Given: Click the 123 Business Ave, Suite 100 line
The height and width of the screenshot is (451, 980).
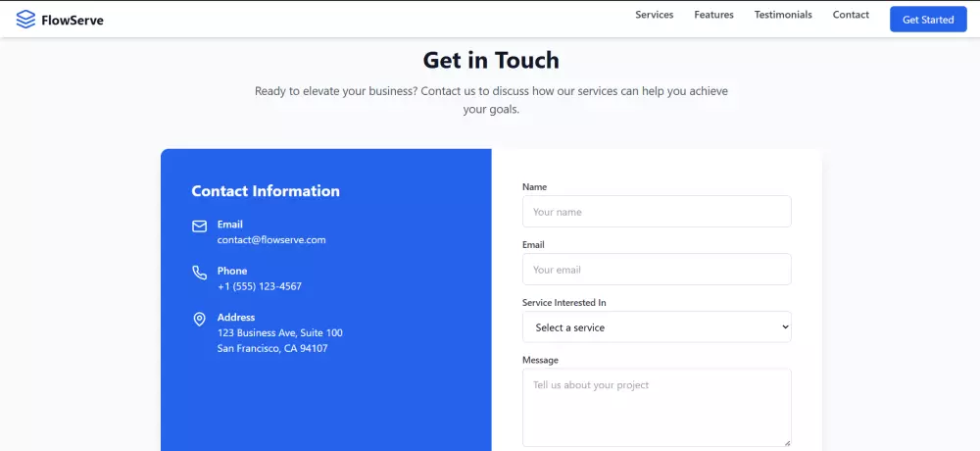Looking at the screenshot, I should tap(280, 332).
